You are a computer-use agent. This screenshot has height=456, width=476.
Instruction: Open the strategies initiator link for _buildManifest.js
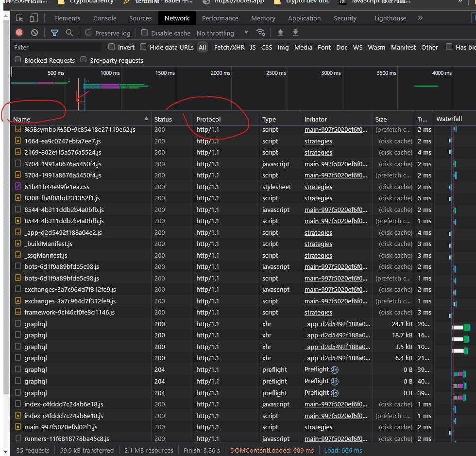tap(318, 244)
